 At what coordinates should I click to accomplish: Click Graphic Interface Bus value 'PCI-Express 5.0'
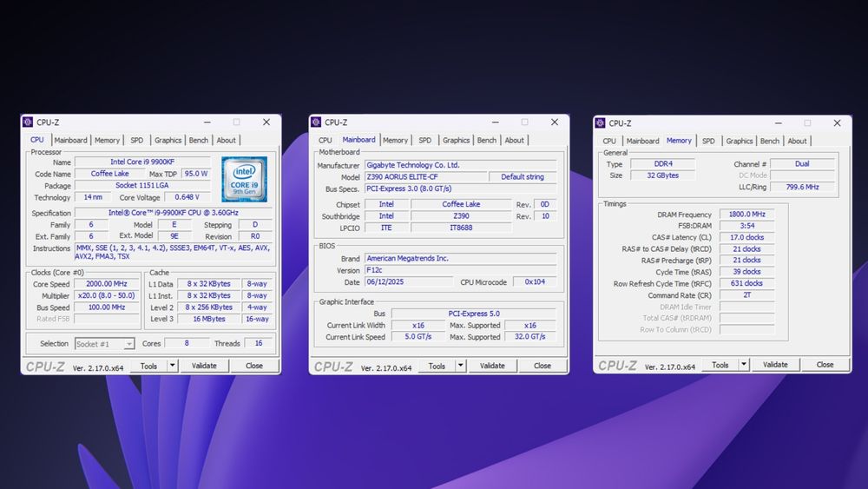(474, 314)
